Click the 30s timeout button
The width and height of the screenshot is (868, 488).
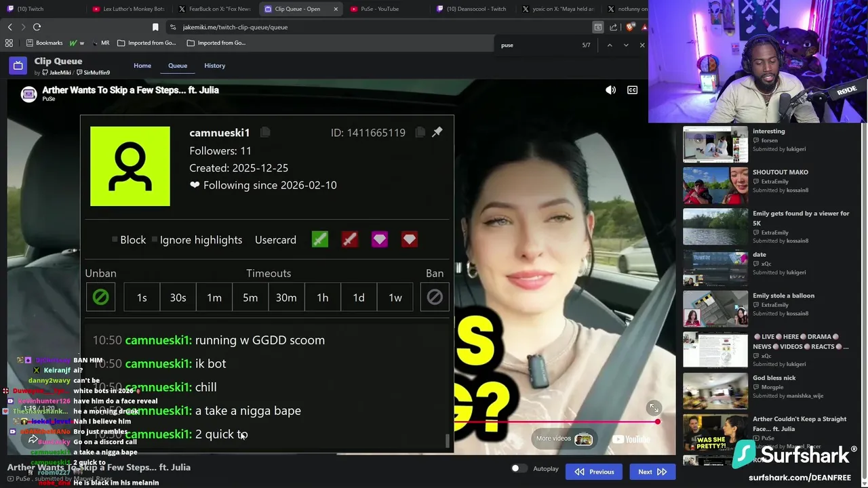[178, 298]
